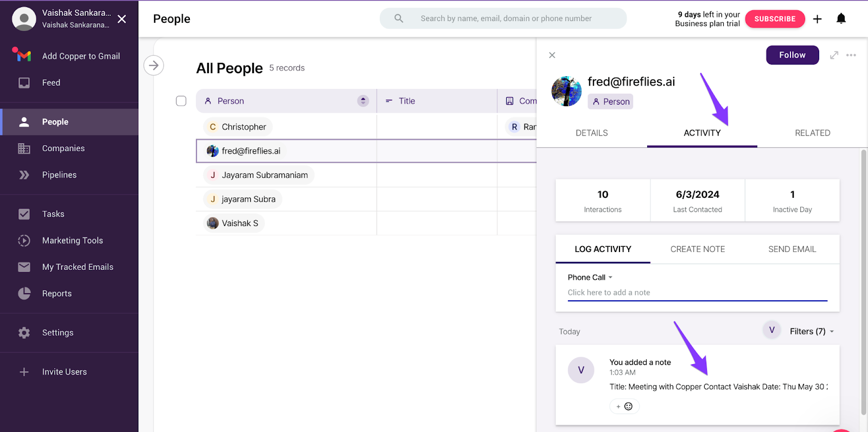Switch to the Create Note tab
Image resolution: width=868 pixels, height=432 pixels.
coord(697,249)
